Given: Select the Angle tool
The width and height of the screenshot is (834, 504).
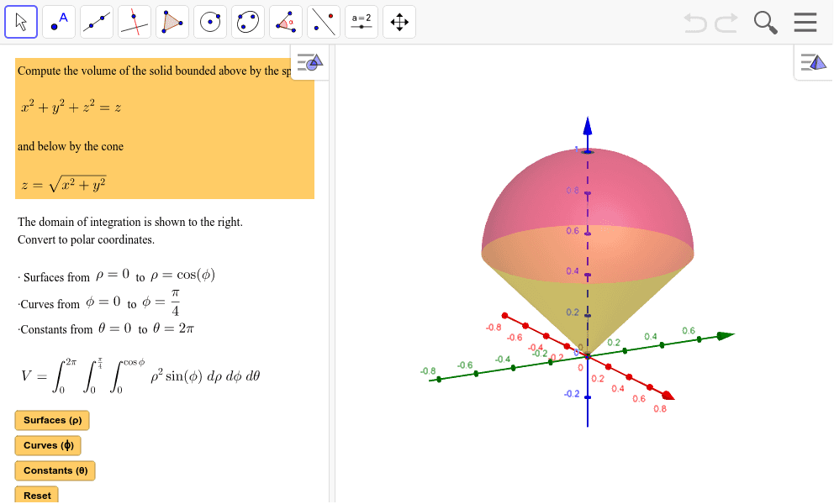Looking at the screenshot, I should [286, 22].
